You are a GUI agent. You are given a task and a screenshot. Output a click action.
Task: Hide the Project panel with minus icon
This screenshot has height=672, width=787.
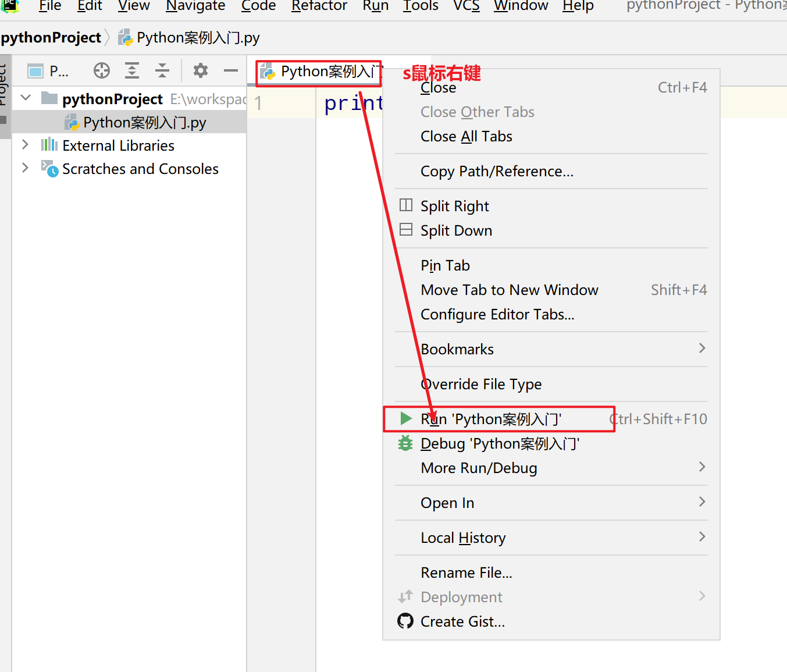(231, 71)
